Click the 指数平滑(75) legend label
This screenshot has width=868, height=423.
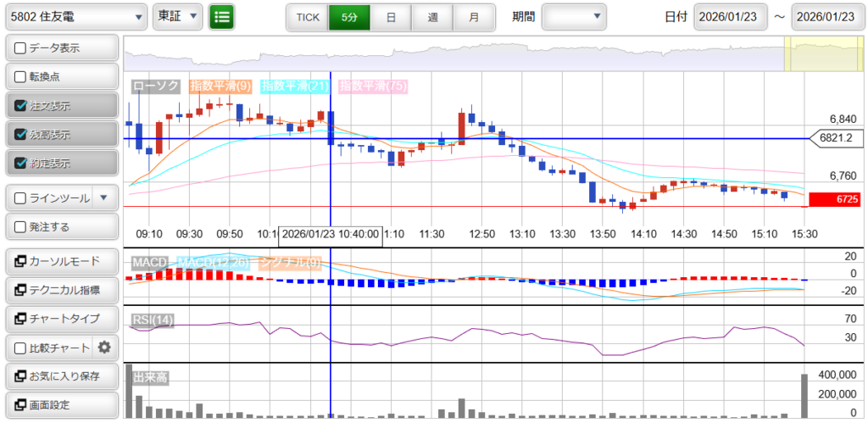click(373, 86)
